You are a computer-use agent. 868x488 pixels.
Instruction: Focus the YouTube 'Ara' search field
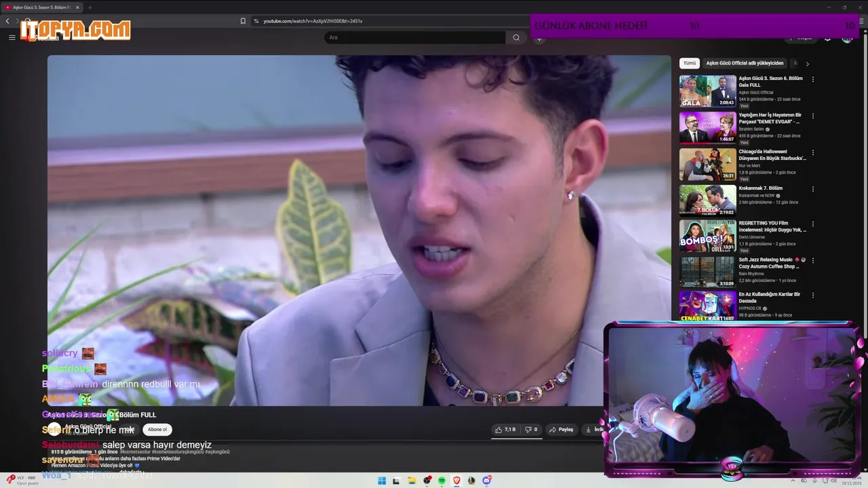pos(414,37)
